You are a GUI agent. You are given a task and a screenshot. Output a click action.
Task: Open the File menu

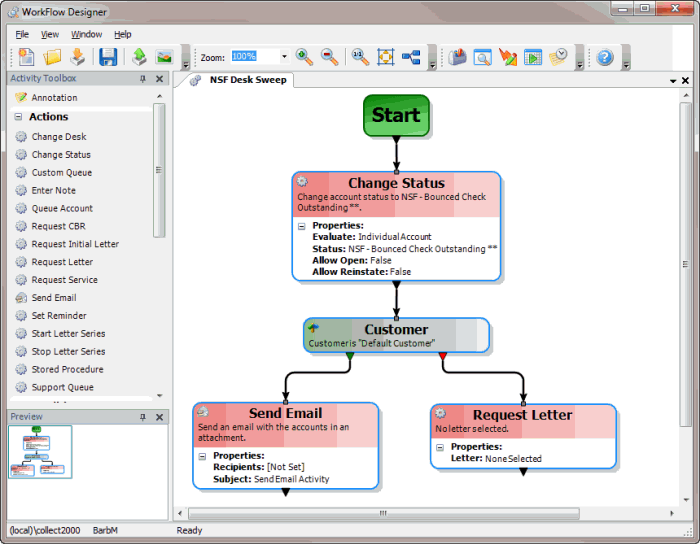[22, 34]
